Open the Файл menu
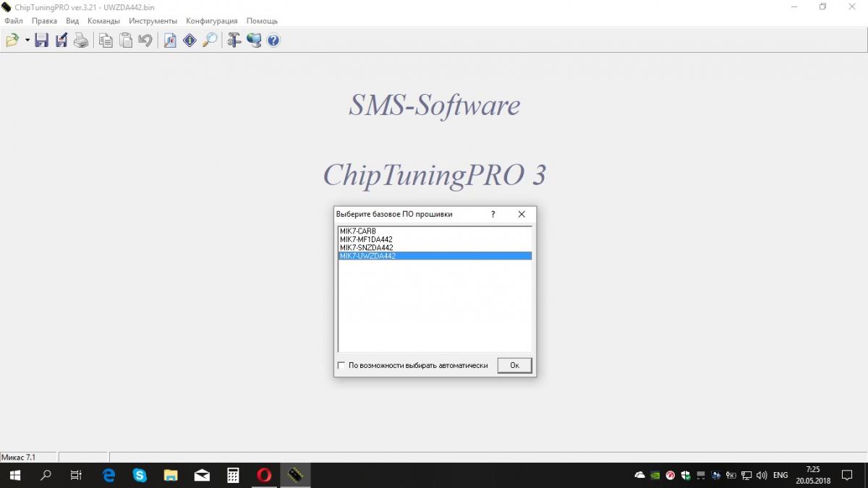This screenshot has height=488, width=868. click(x=14, y=21)
